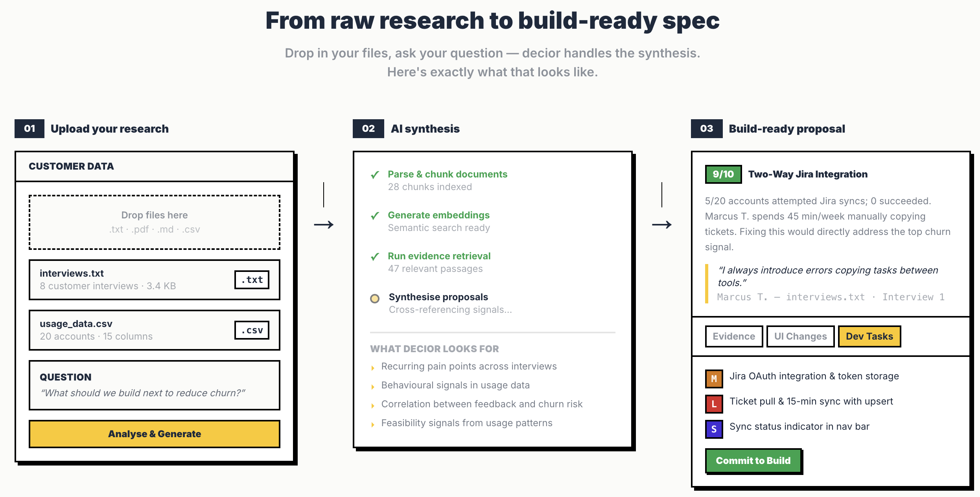Click the Parse & chunk documents checkmark
980x497 pixels.
pos(375,175)
